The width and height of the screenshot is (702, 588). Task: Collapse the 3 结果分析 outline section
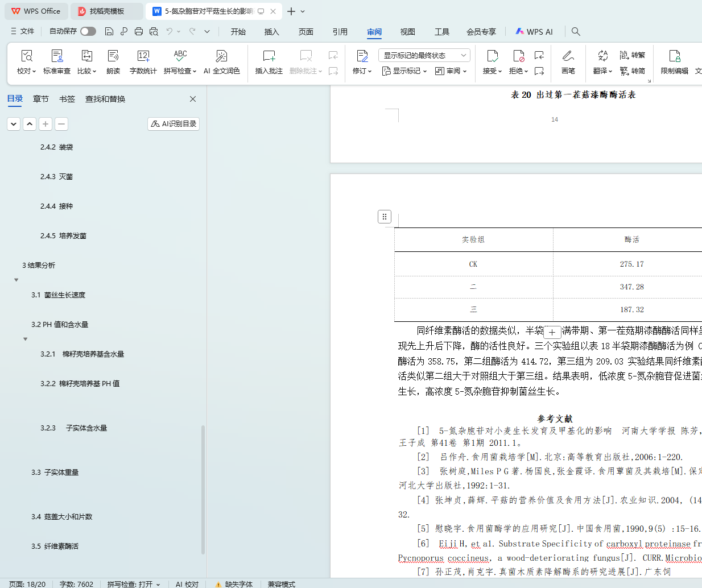(16, 280)
